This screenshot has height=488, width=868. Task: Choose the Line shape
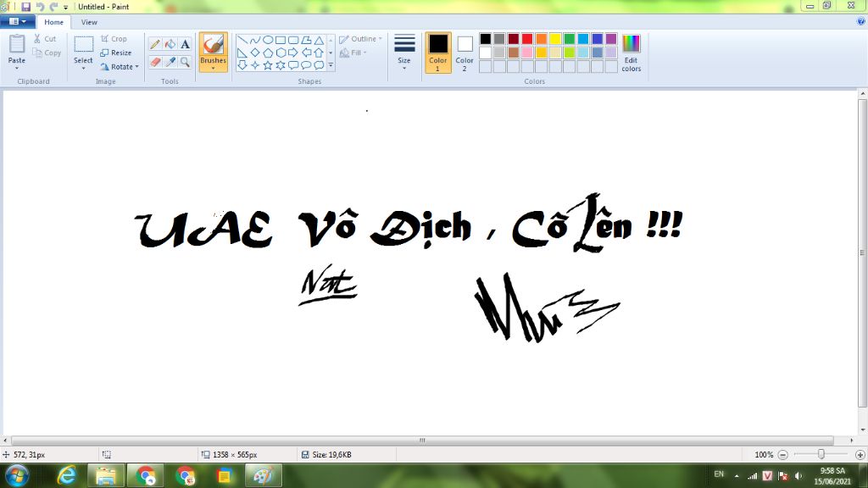click(x=242, y=40)
